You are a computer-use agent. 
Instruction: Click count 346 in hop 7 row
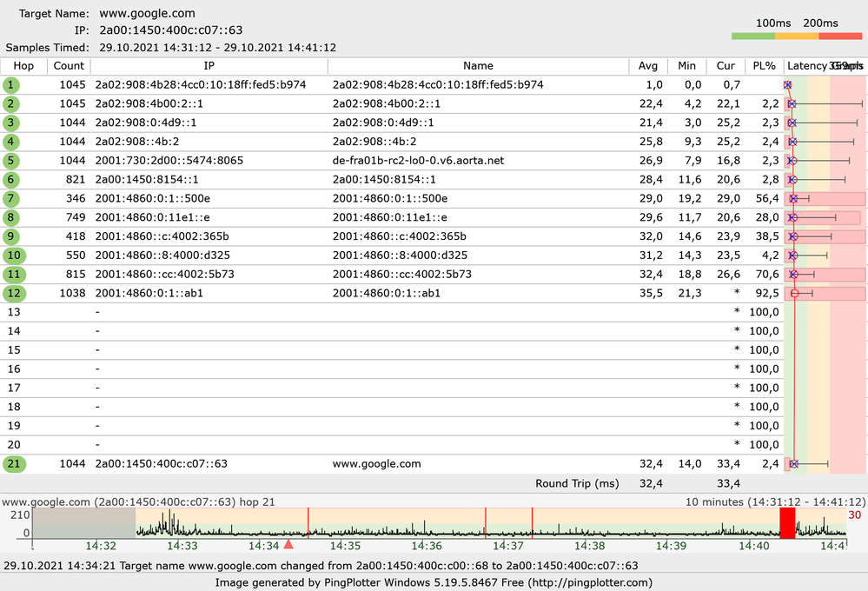76,199
